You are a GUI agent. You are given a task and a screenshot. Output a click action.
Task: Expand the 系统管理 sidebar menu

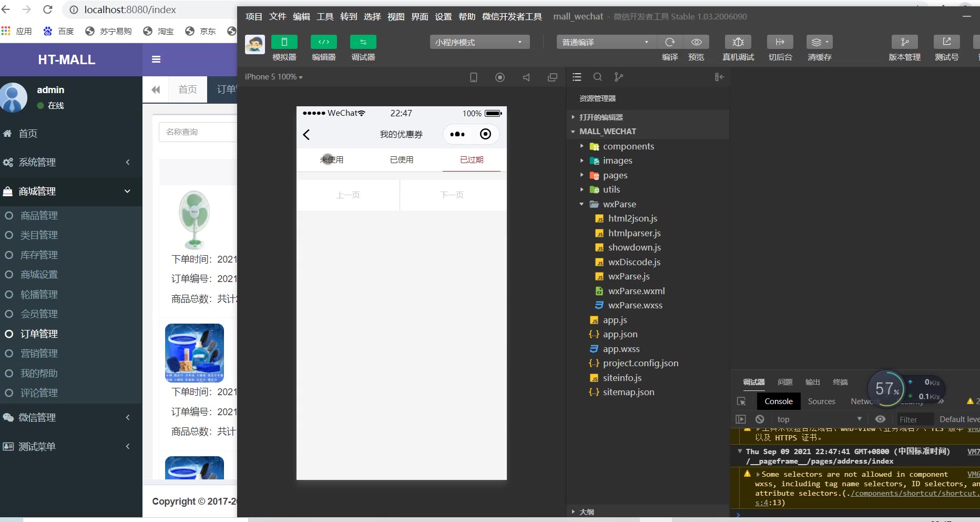click(x=71, y=162)
